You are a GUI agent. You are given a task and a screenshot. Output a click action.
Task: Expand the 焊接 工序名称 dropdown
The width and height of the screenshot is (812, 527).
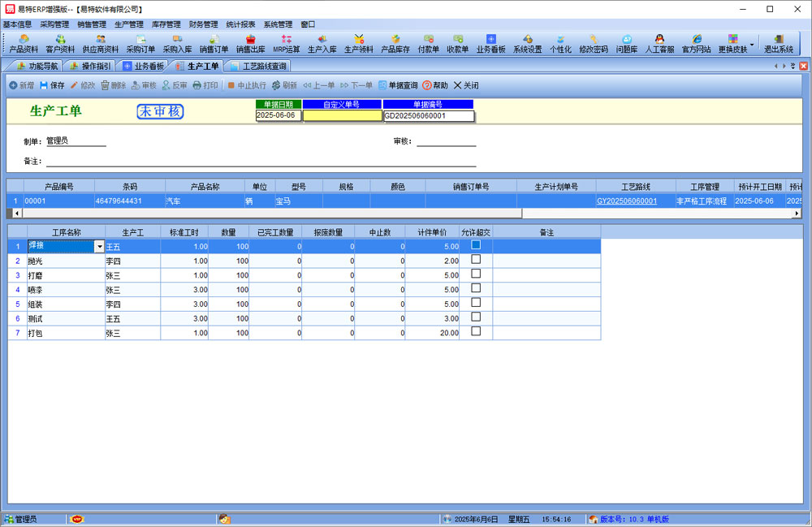click(100, 246)
